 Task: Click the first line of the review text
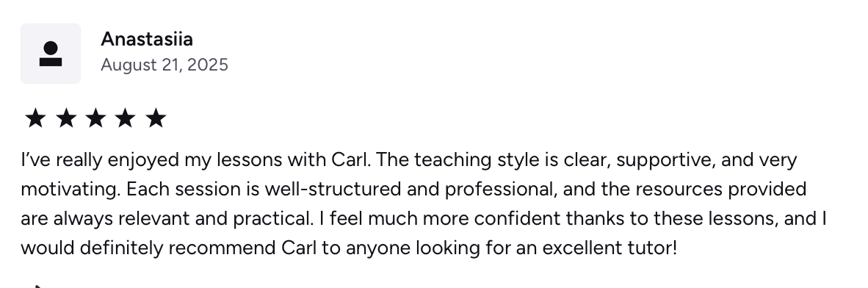(408, 160)
